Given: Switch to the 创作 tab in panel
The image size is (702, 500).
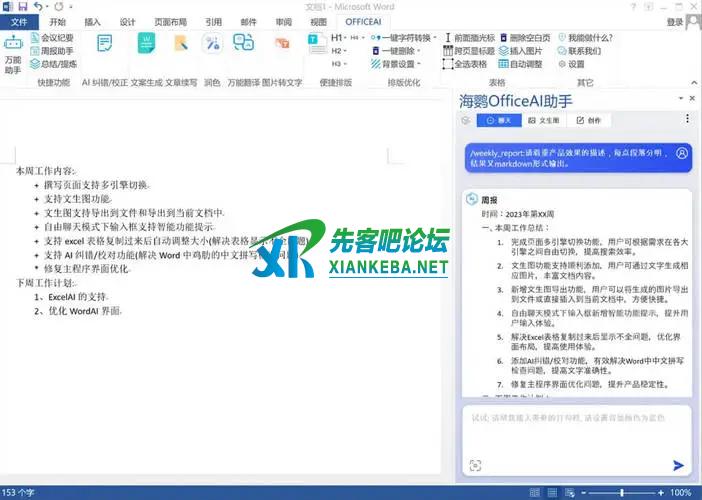Looking at the screenshot, I should (590, 120).
